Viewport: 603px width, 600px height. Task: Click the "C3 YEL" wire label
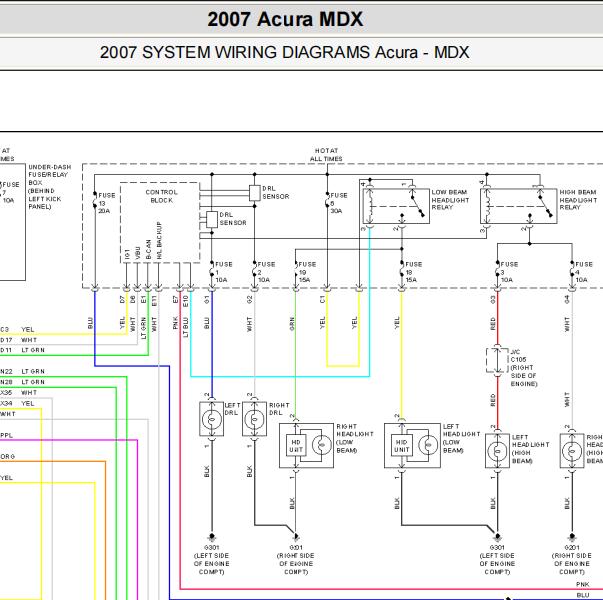[x=17, y=330]
